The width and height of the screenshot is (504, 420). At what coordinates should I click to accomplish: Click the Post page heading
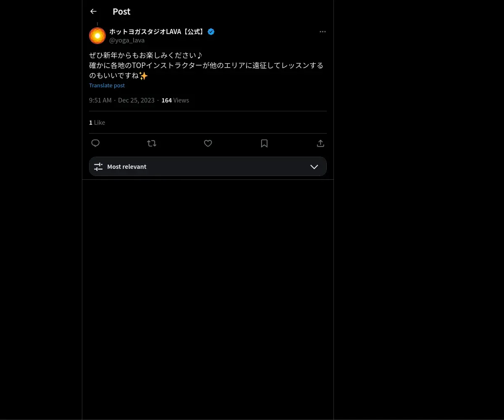[121, 11]
